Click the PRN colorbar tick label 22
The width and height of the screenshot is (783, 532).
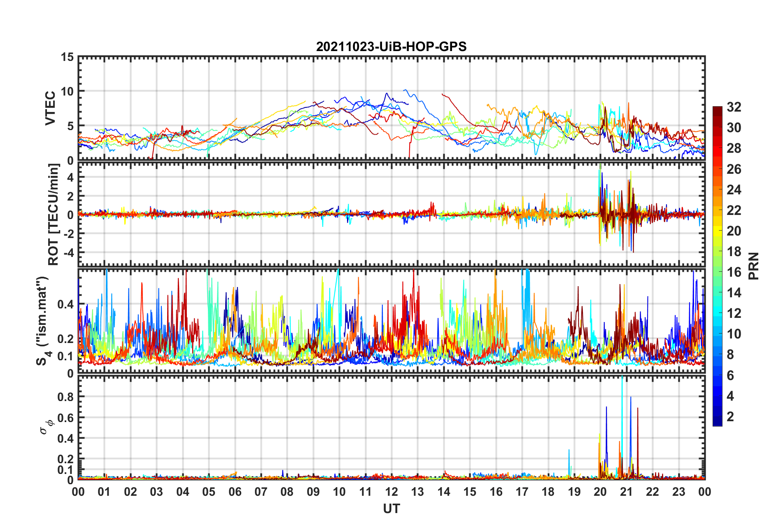[x=734, y=210]
